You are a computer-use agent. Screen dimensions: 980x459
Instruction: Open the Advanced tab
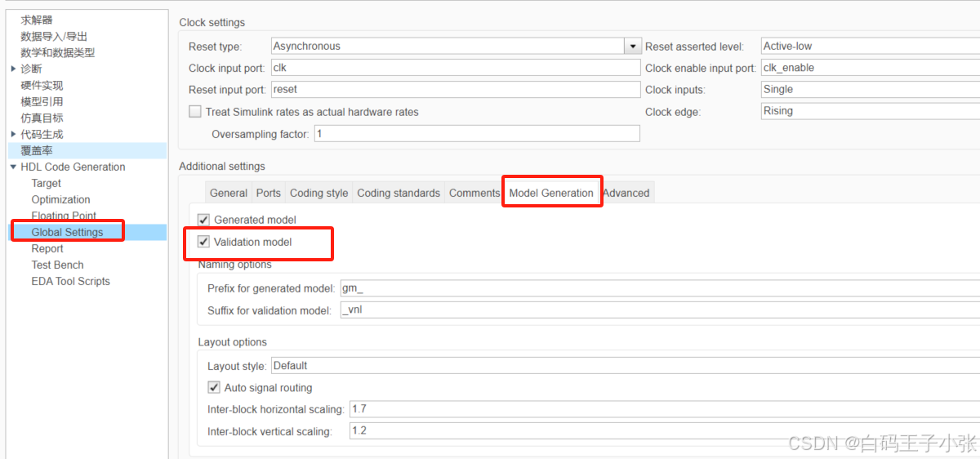pyautogui.click(x=626, y=193)
